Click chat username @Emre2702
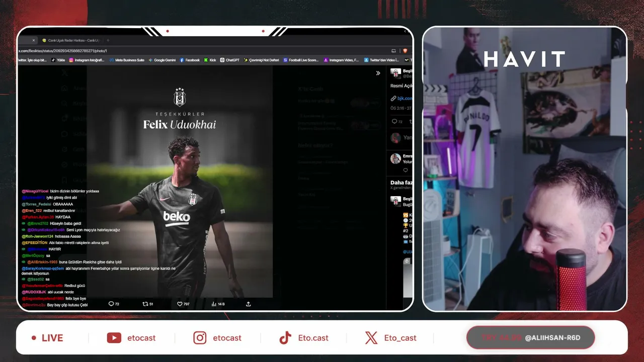The height and width of the screenshot is (362, 644). [x=38, y=223]
